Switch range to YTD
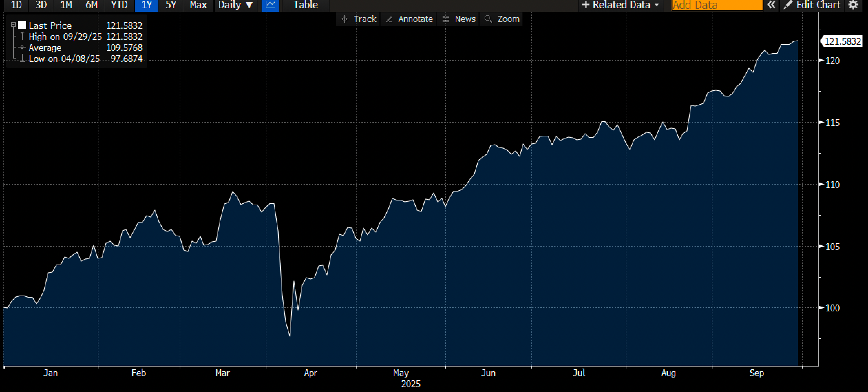The image size is (868, 392). 119,5
